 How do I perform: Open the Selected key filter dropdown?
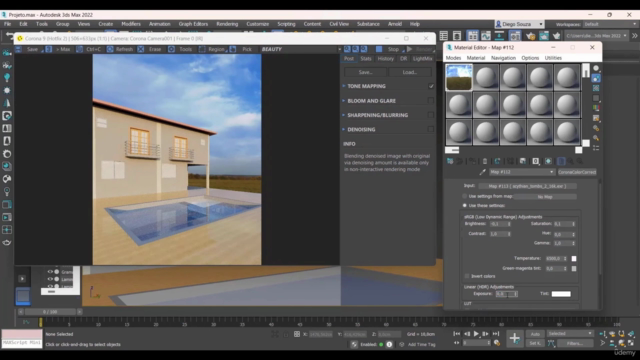click(x=570, y=334)
